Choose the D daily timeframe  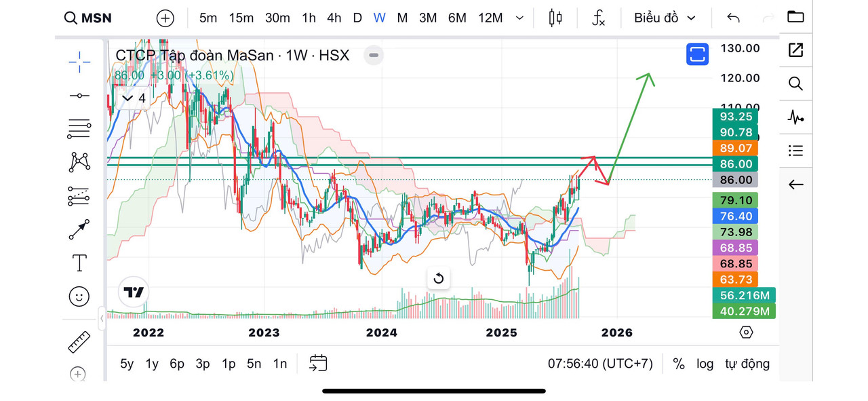[x=357, y=18]
